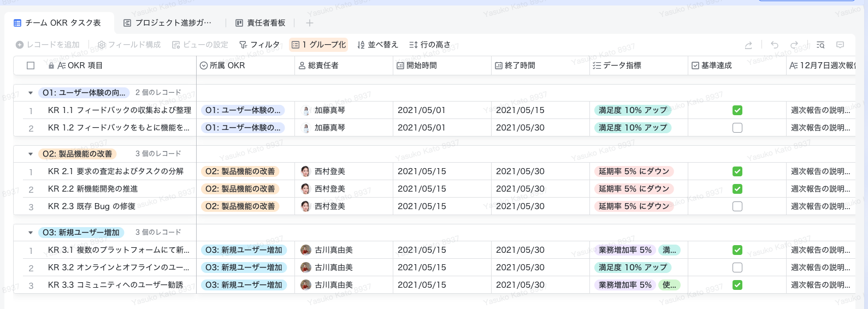The image size is (868, 309).
Task: Uncheck 基準達成 for KR 2.1 row
Action: click(737, 171)
